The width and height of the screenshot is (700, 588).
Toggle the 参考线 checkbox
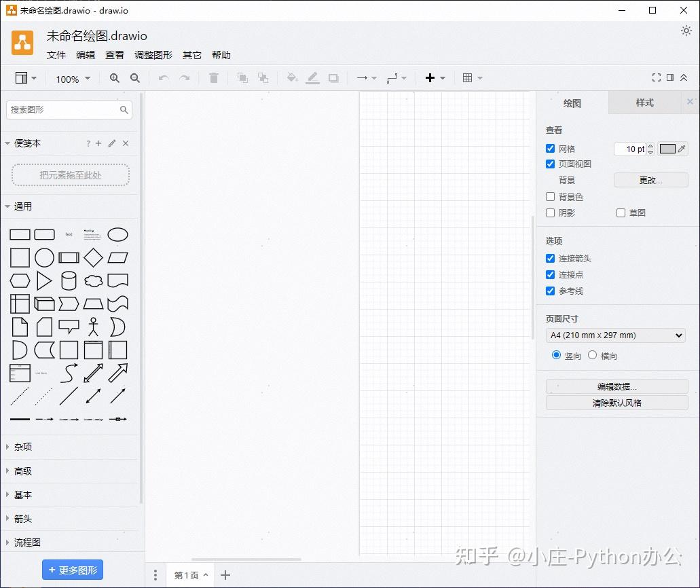[x=551, y=291]
